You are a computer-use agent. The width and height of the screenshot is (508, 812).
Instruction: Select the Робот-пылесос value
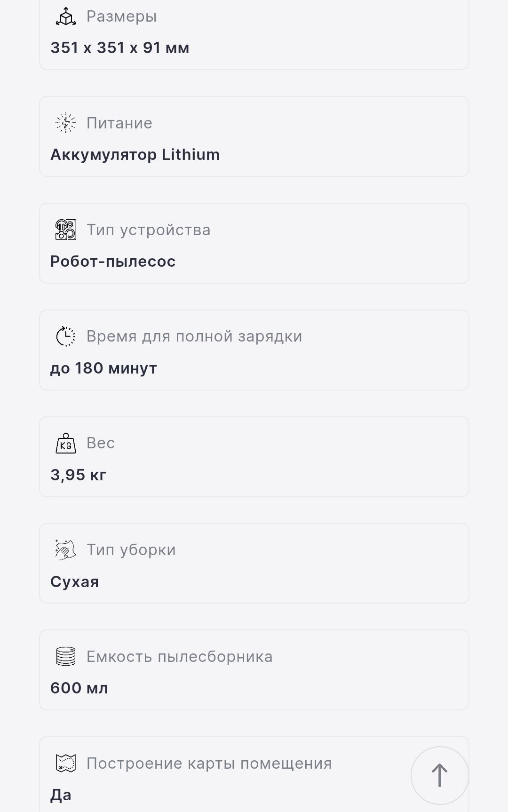pos(113,262)
